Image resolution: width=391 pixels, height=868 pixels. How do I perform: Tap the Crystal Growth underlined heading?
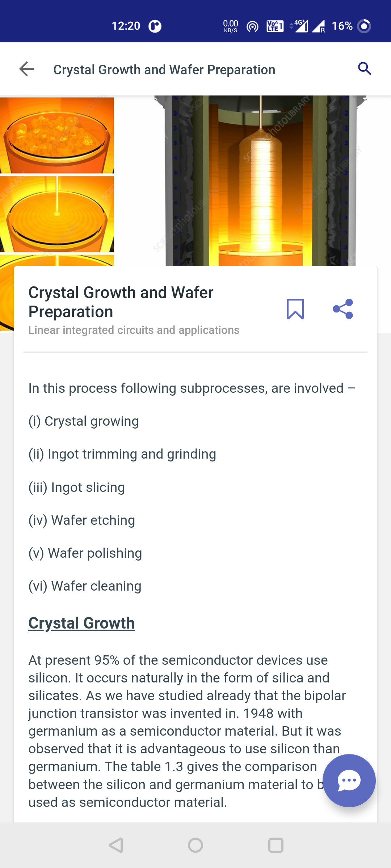tap(81, 623)
